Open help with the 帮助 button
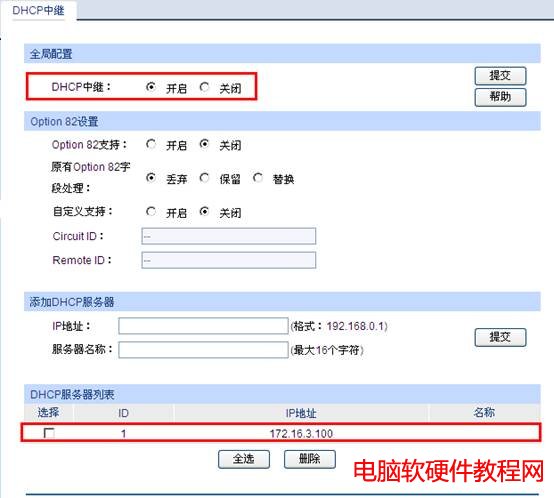The height and width of the screenshot is (498, 554). [500, 97]
